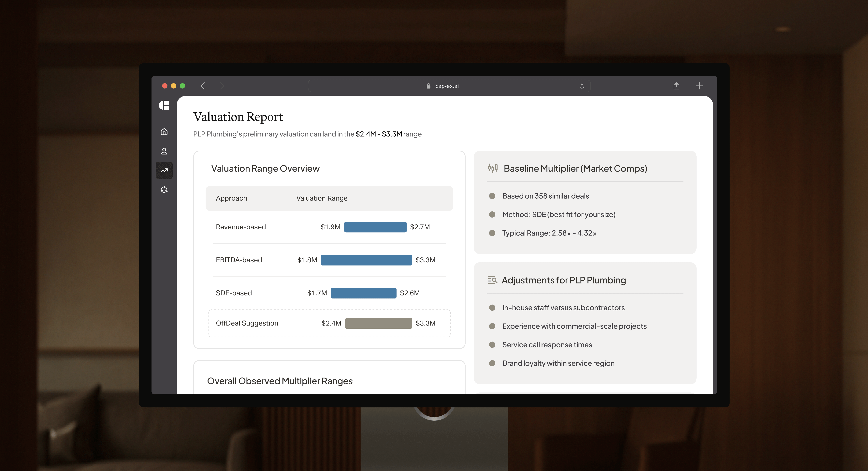Open the user profile sidebar icon

click(164, 151)
